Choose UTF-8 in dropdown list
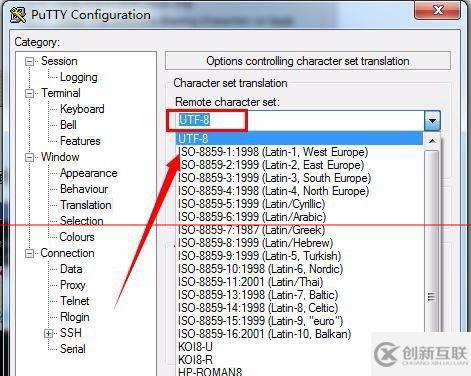 pos(299,139)
